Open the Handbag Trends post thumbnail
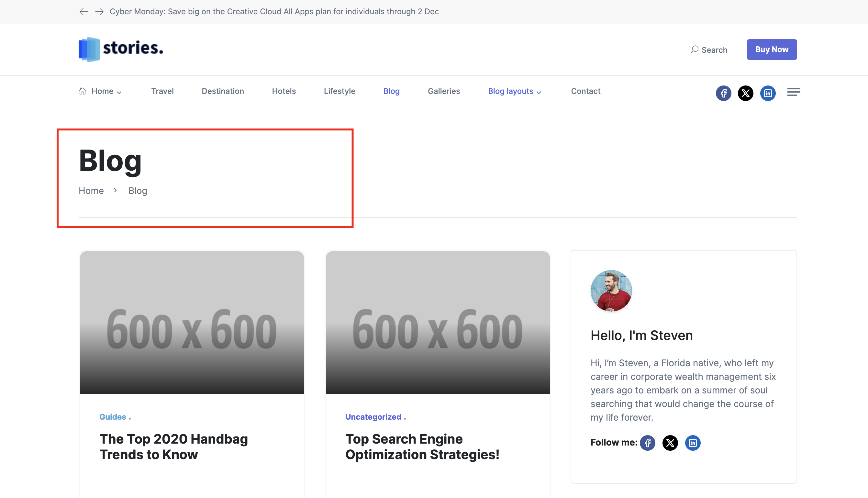 point(192,323)
